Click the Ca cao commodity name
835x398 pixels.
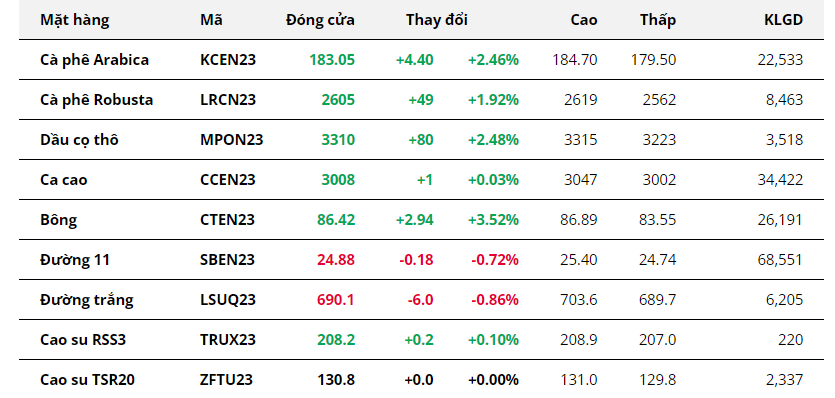[x=63, y=180]
